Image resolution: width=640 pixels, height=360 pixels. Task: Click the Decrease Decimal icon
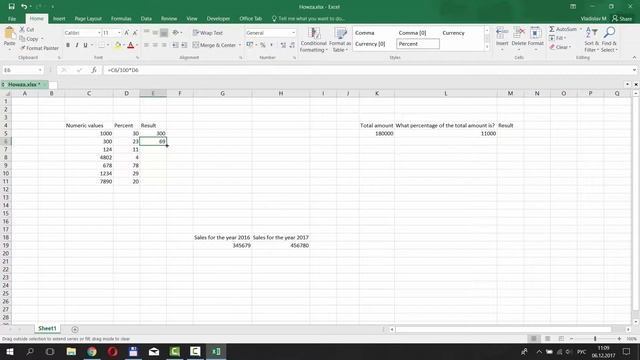click(292, 45)
